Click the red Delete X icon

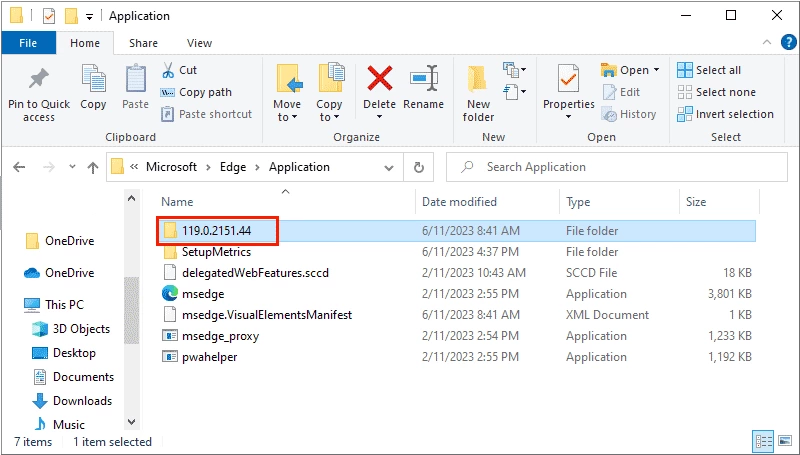click(380, 80)
